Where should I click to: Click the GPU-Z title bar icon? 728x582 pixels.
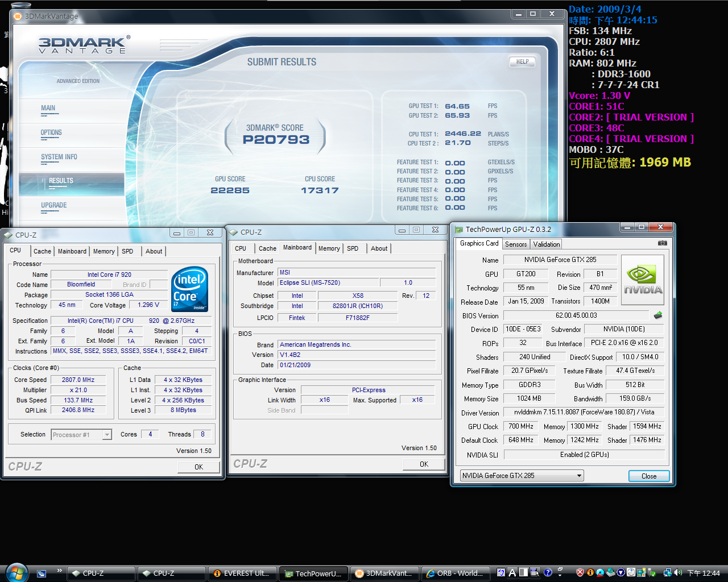[x=459, y=230]
